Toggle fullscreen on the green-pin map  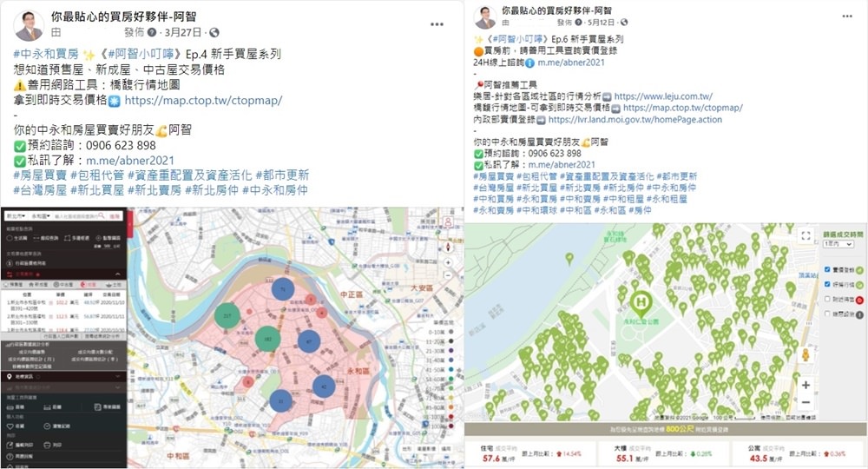(x=806, y=236)
